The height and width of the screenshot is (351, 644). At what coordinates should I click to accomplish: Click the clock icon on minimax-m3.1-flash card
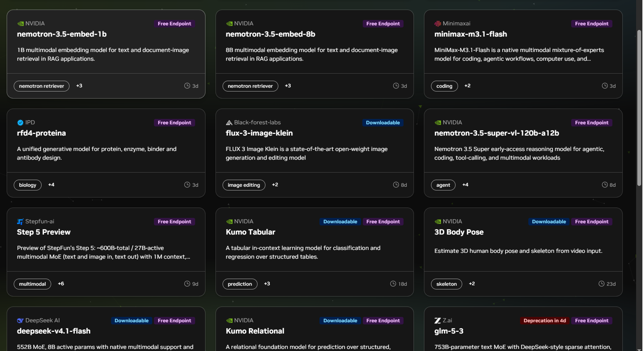click(x=605, y=86)
